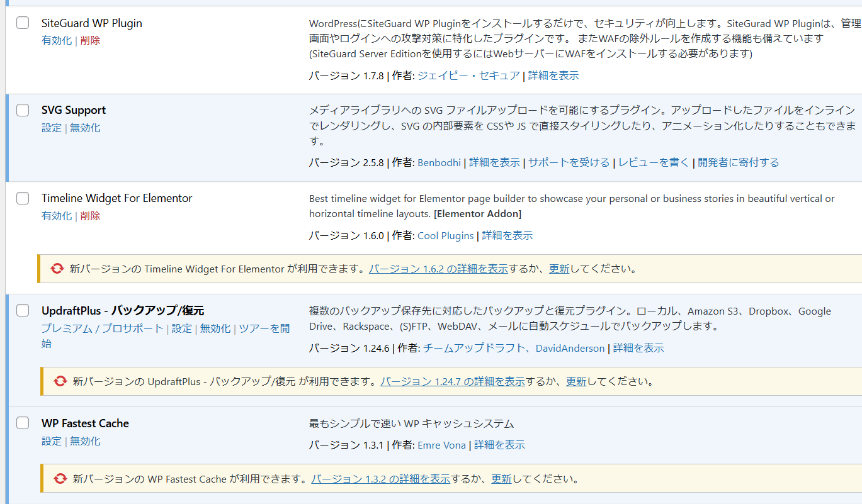Click the WP Fastest Cache plugin name
This screenshot has width=862, height=504.
(85, 423)
